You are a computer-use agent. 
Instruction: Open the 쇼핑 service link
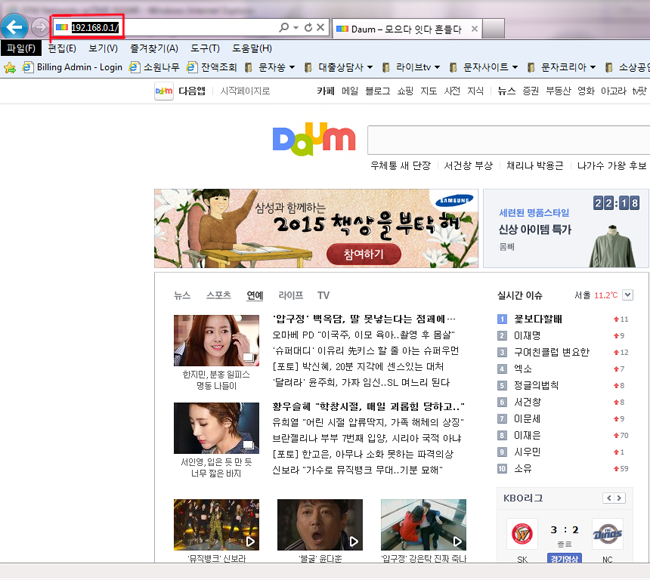[x=405, y=91]
